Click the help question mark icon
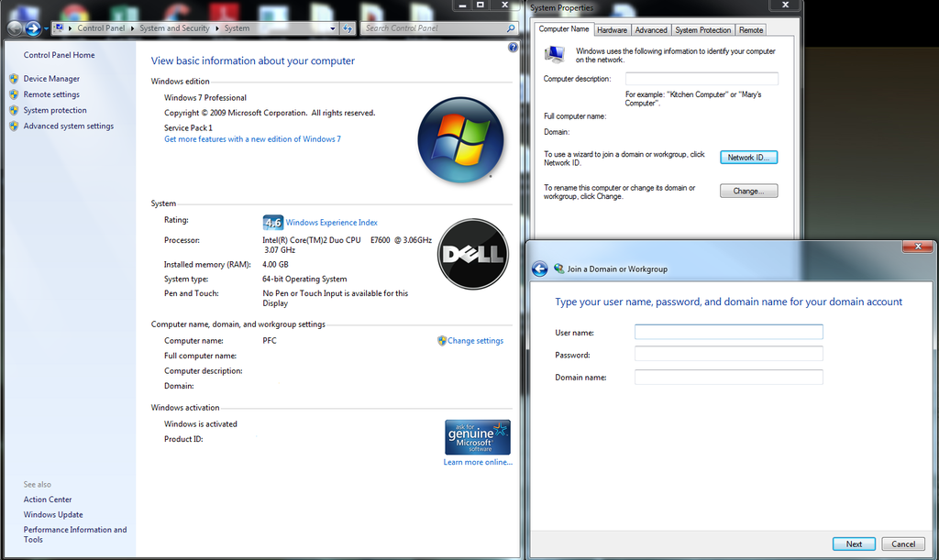The width and height of the screenshot is (939, 560). coord(513,47)
